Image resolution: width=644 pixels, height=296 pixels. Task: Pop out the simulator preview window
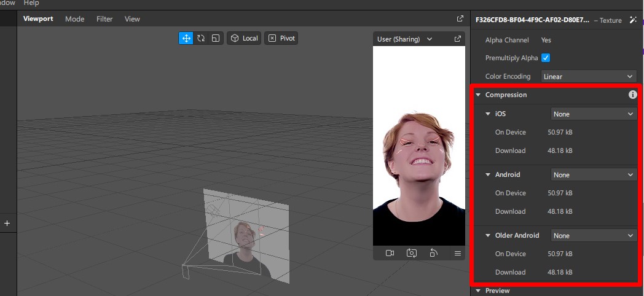pos(458,39)
